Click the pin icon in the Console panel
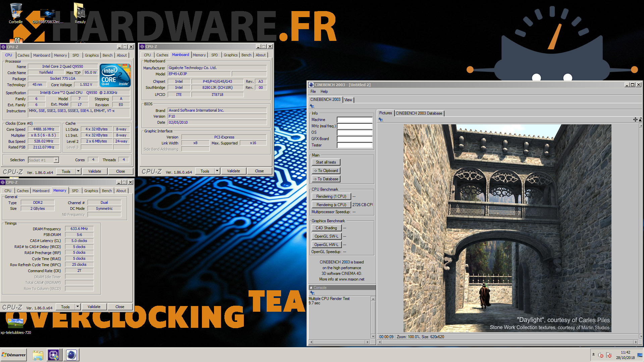The width and height of the screenshot is (644, 362). [312, 293]
